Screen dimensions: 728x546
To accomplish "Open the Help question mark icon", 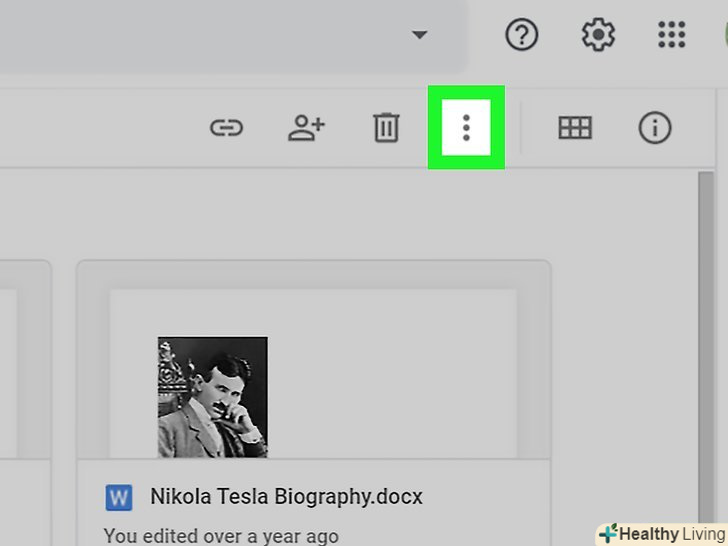I will pyautogui.click(x=521, y=36).
